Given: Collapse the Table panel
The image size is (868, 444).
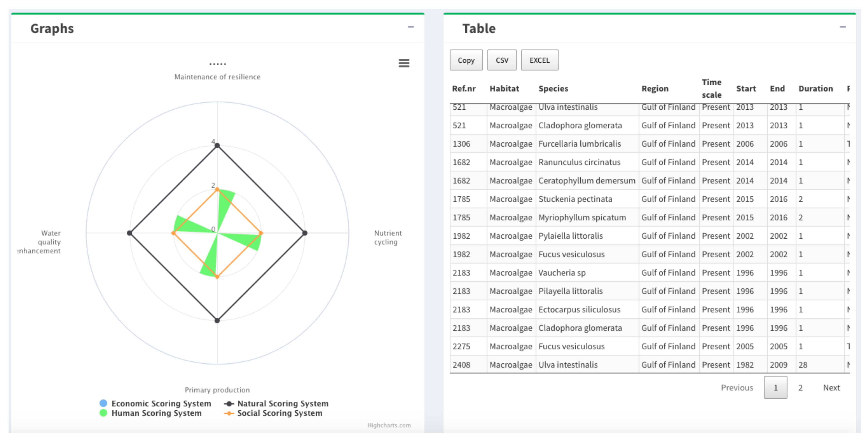Looking at the screenshot, I should pos(842,27).
